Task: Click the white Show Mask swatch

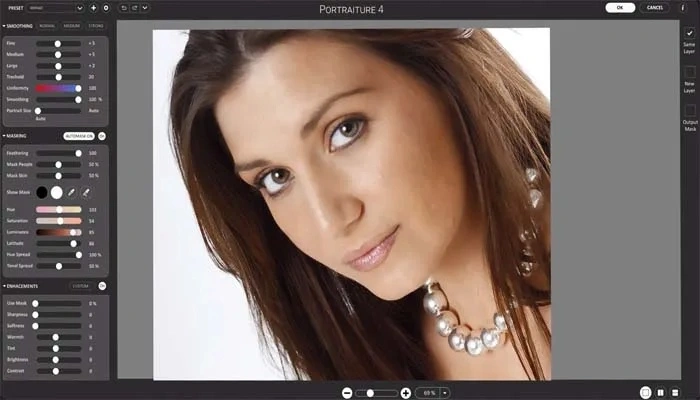Action: pos(56,191)
